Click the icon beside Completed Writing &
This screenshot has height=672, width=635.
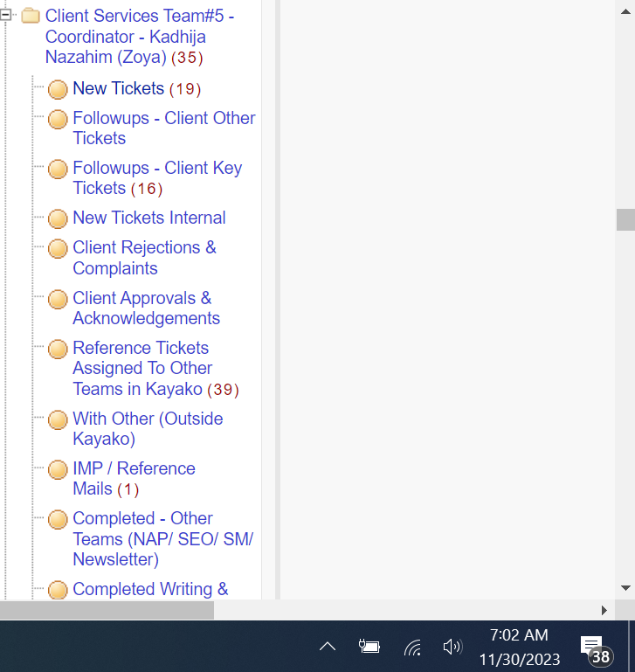pos(58,590)
